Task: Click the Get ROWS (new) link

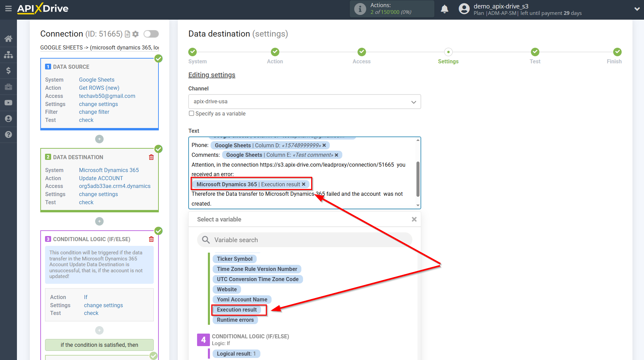Action: point(99,88)
